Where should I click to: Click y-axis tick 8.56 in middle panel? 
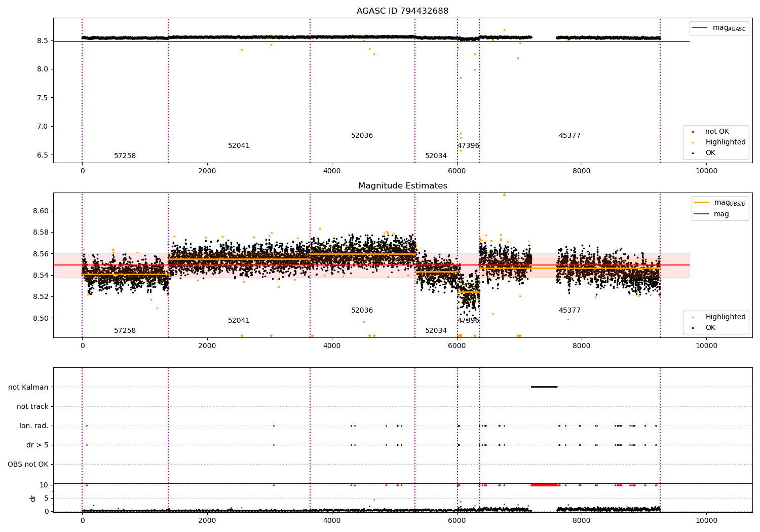pyautogui.click(x=41, y=254)
